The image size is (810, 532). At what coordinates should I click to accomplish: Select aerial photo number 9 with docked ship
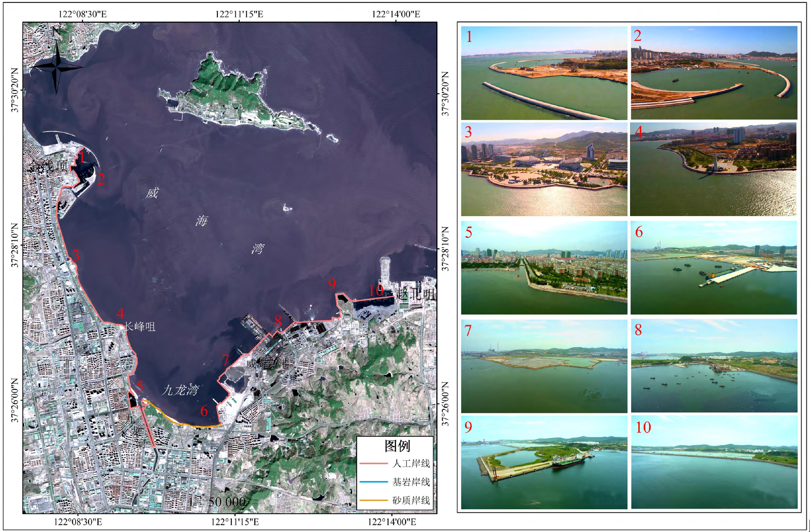pos(544,462)
